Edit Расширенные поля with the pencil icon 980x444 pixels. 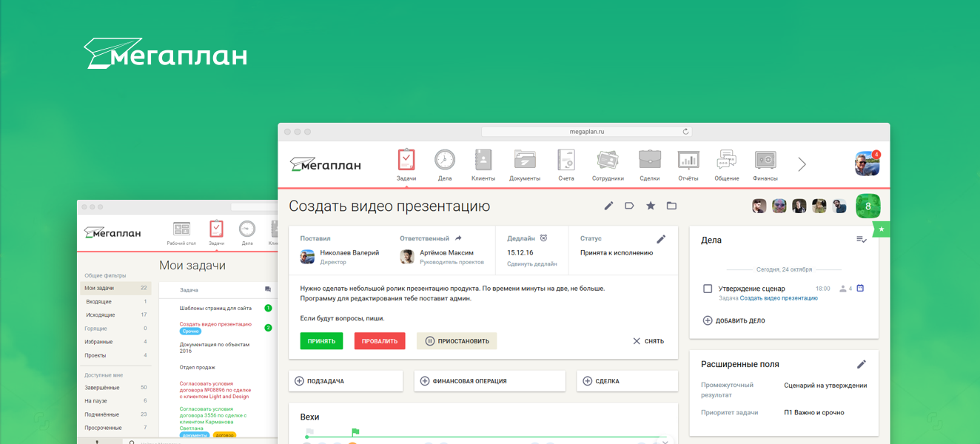click(862, 364)
